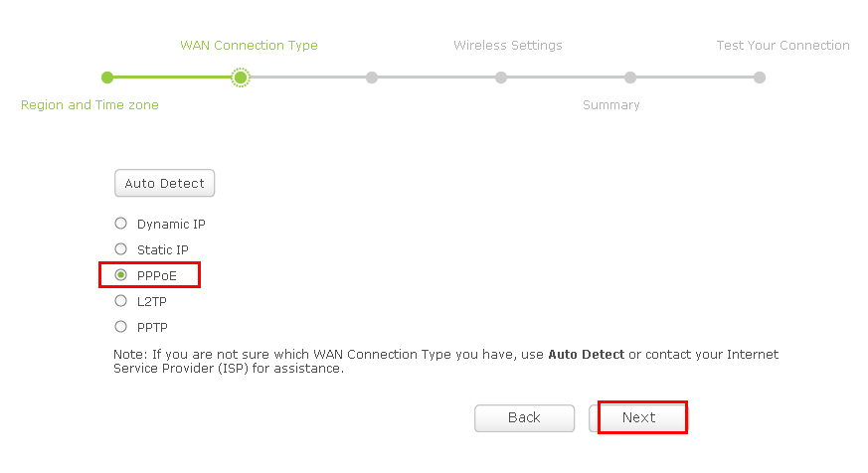Go back to the previous step
The width and height of the screenshot is (868, 473).
point(524,417)
